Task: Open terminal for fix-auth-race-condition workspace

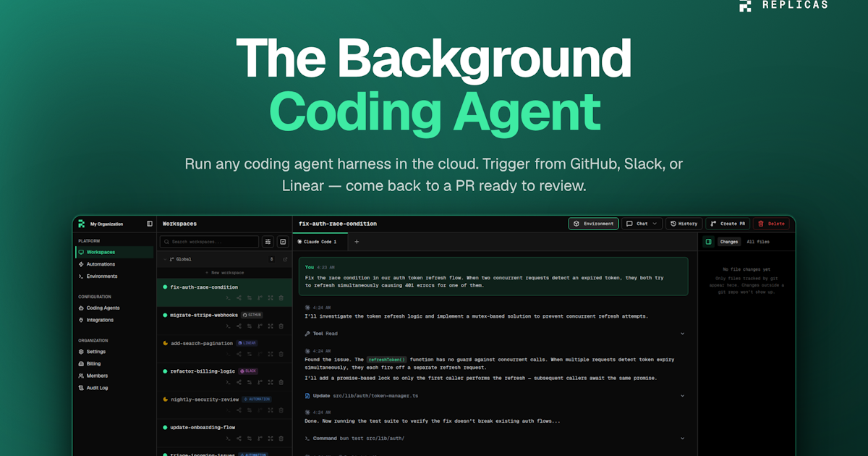Action: tap(229, 297)
